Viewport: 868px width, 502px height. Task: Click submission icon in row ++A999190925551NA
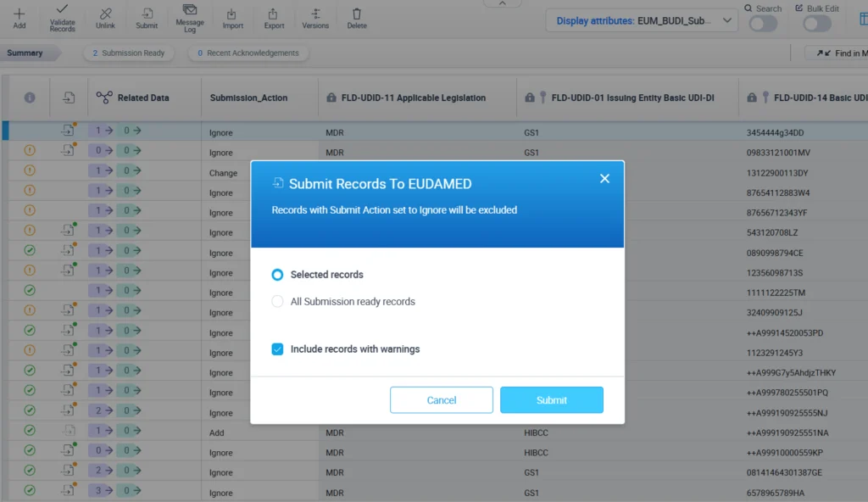pyautogui.click(x=69, y=430)
